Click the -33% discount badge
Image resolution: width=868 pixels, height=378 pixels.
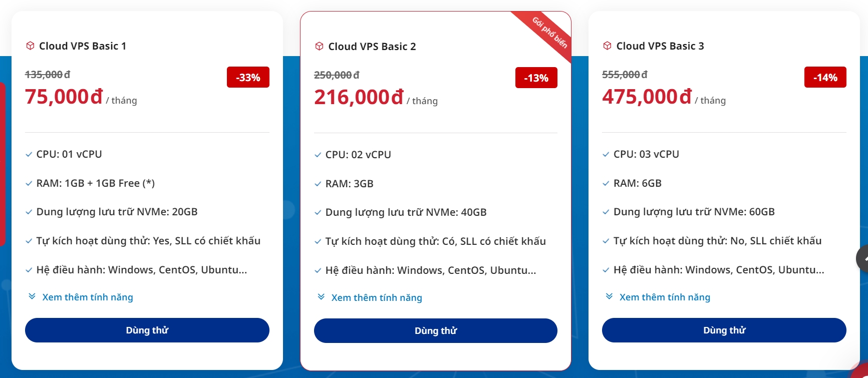pyautogui.click(x=247, y=77)
